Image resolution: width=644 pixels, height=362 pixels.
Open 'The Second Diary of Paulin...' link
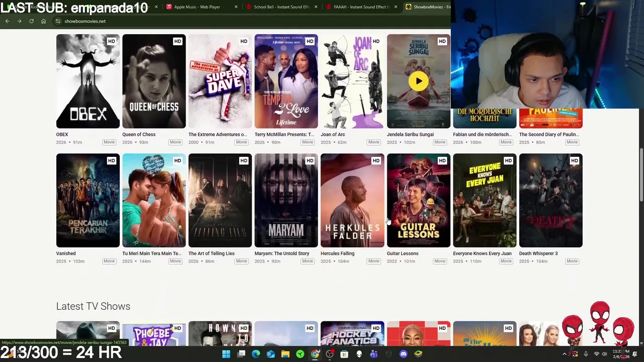(x=549, y=135)
